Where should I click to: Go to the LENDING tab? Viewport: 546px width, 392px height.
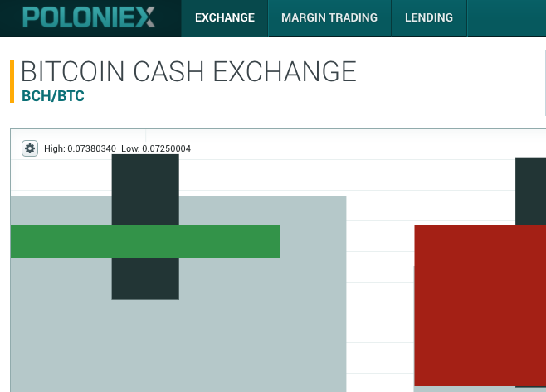click(429, 17)
